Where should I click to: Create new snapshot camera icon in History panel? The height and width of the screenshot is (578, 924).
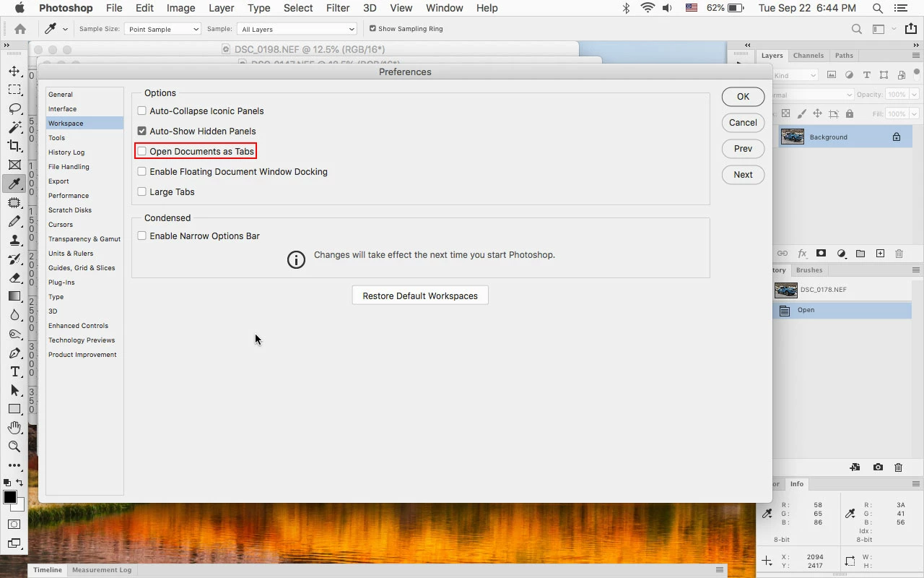[878, 467]
